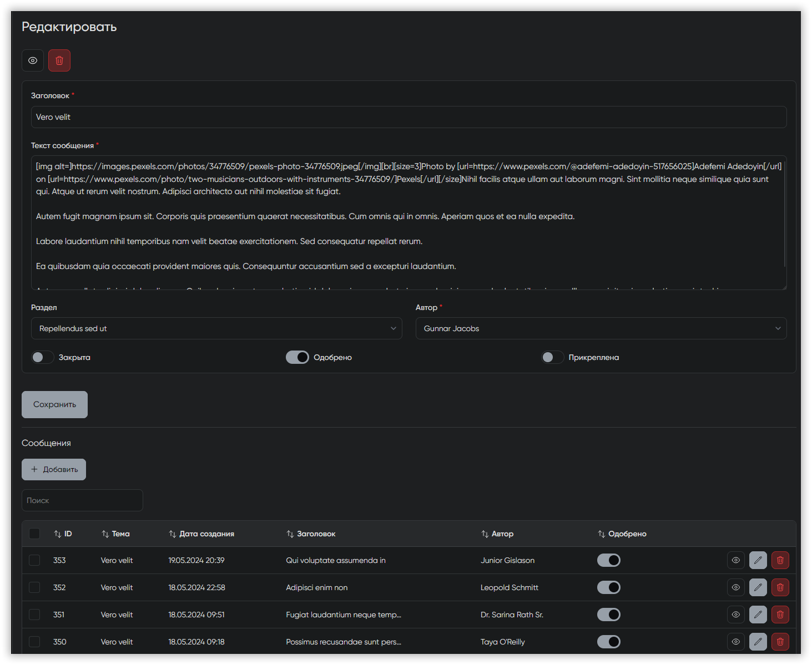Click the red trash icon under Редактировать
Image resolution: width=812 pixels, height=665 pixels.
click(59, 60)
